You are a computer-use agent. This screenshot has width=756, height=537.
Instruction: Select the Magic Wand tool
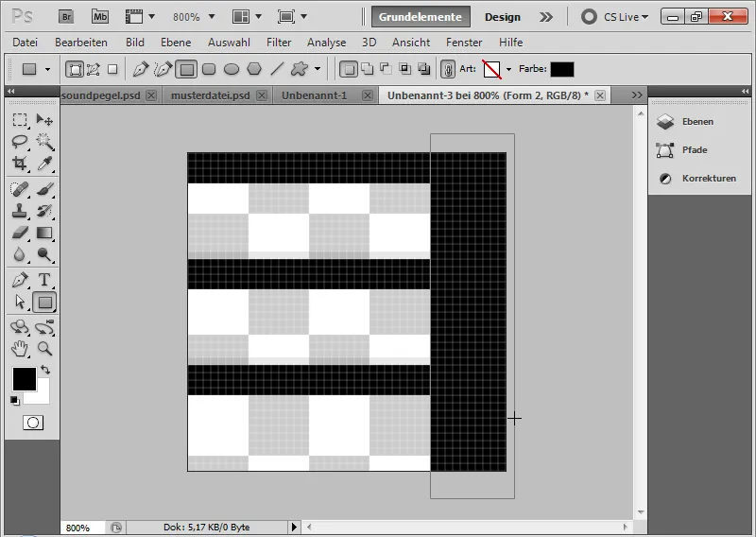click(44, 142)
